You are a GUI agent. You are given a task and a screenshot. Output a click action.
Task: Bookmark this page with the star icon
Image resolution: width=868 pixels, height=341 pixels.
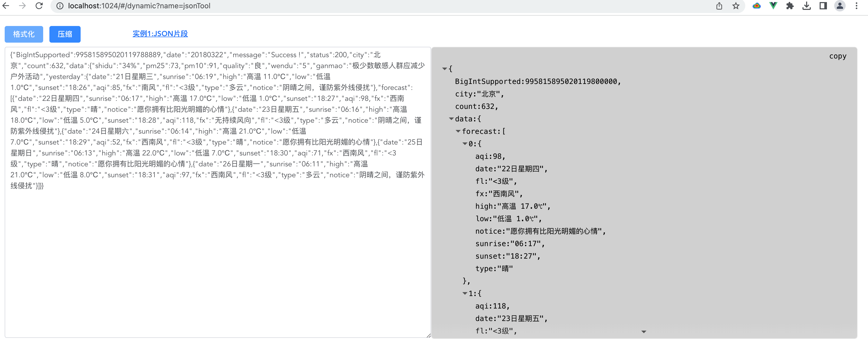736,6
